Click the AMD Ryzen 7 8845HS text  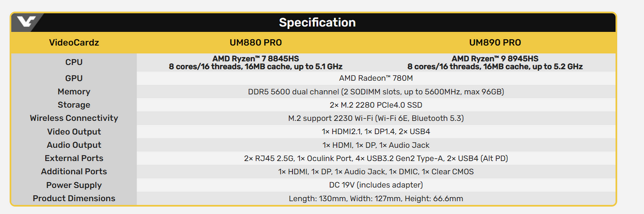click(256, 59)
